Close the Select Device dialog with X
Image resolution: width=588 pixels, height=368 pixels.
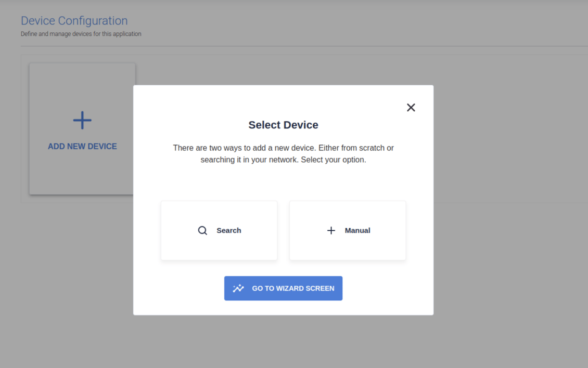point(411,108)
